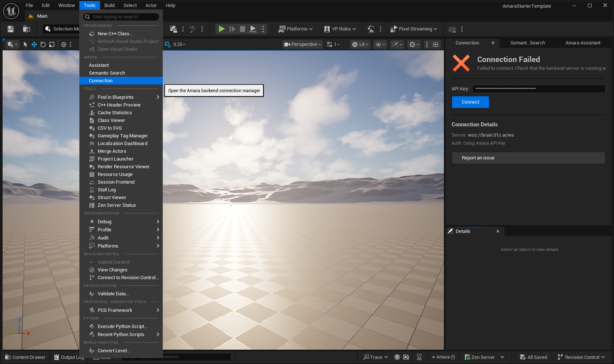Viewport: 614px width, 364px height.
Task: Click the trace snapshot camera icon
Action: coord(406,357)
